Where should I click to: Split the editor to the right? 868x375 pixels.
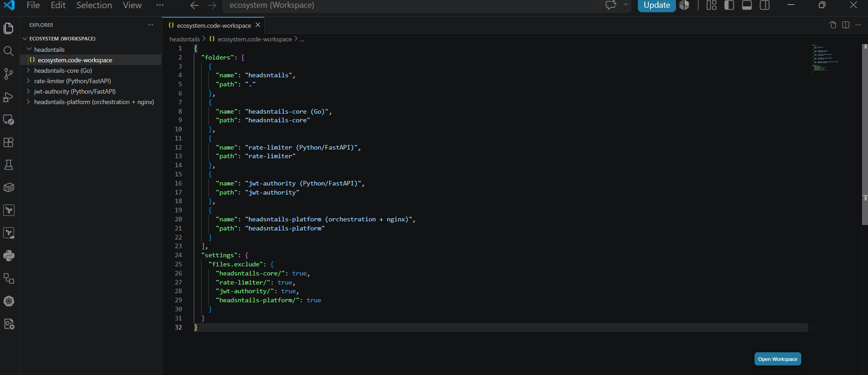(846, 25)
